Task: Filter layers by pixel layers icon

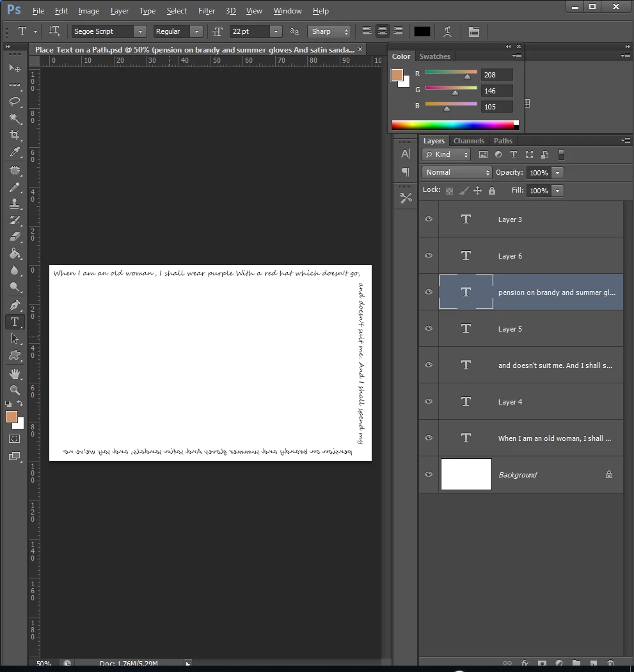Action: pyautogui.click(x=483, y=155)
